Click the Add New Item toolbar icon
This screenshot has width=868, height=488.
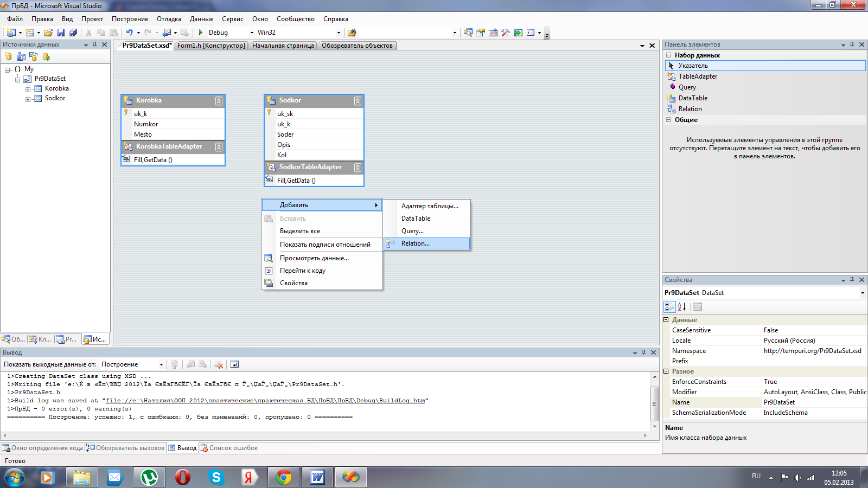pos(30,33)
